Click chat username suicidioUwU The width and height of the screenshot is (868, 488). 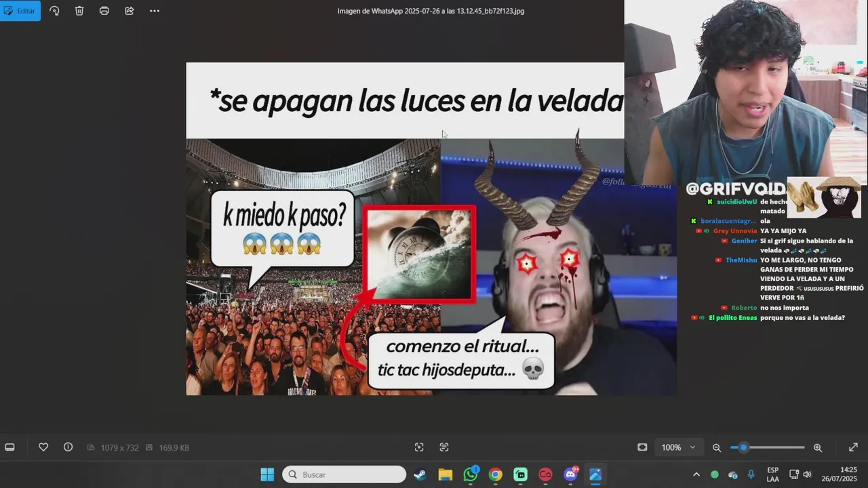pyautogui.click(x=736, y=202)
